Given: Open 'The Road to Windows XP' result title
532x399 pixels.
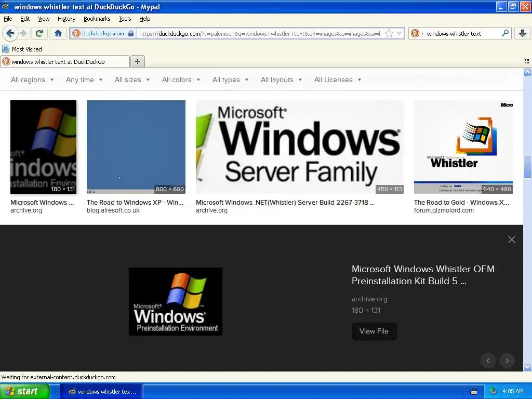Looking at the screenshot, I should point(135,202).
